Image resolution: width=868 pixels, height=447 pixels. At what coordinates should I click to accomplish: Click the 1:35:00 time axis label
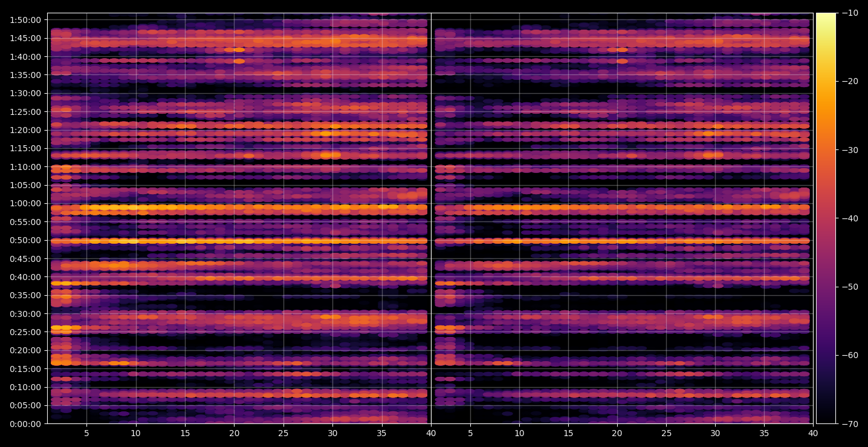pos(25,75)
